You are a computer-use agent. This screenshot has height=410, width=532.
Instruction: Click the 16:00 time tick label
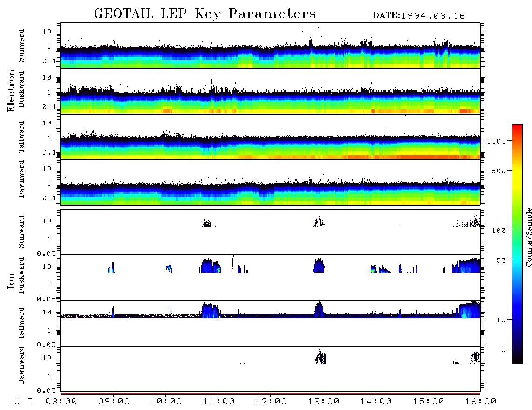click(x=480, y=402)
